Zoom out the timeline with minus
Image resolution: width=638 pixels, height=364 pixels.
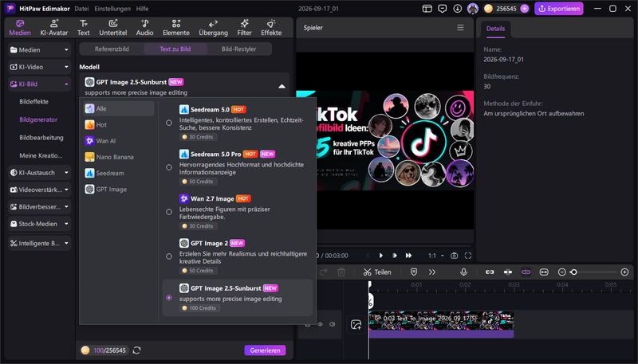click(562, 272)
